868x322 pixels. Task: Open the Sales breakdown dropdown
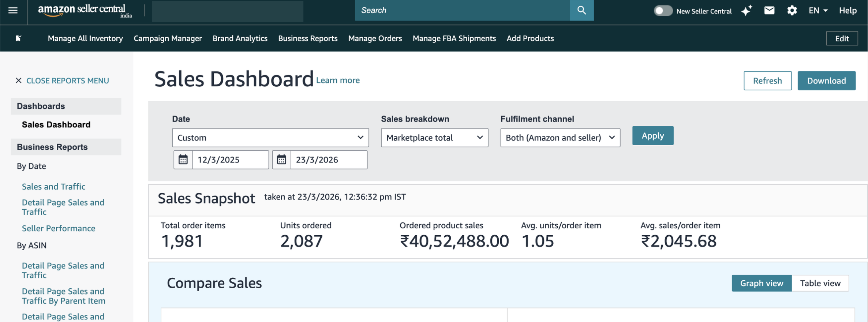click(434, 138)
